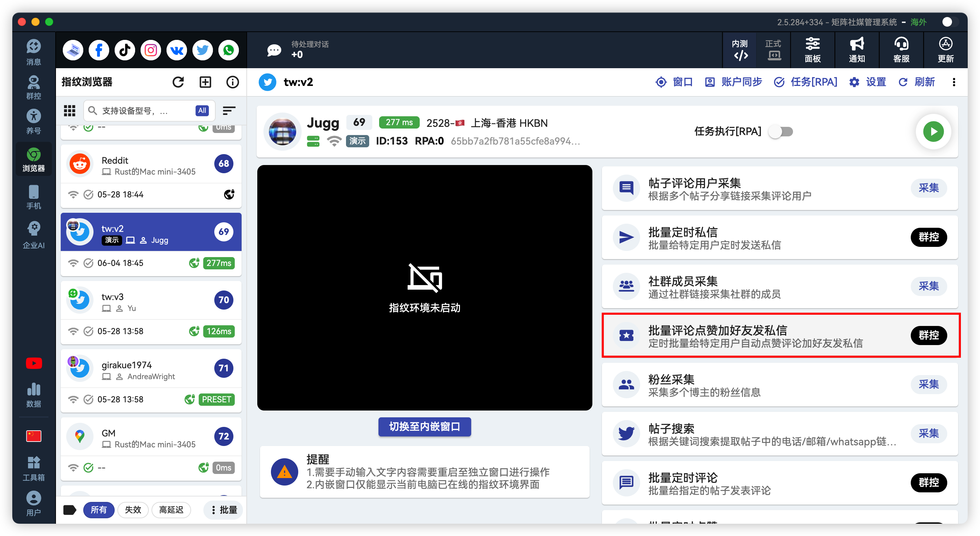Viewport: 980px width, 536px height.
Task: Select the 失效 filter tab
Action: [133, 510]
